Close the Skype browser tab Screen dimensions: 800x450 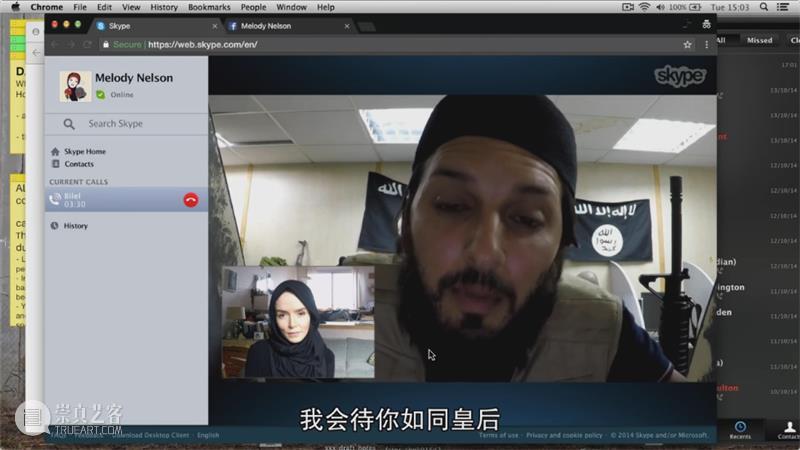214,26
